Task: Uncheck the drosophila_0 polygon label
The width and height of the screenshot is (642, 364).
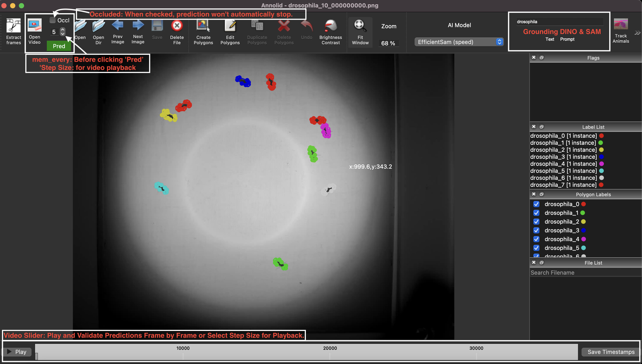Action: pos(536,204)
